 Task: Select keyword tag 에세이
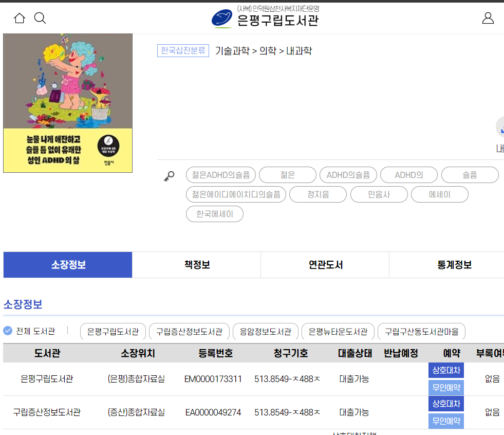[x=440, y=194]
